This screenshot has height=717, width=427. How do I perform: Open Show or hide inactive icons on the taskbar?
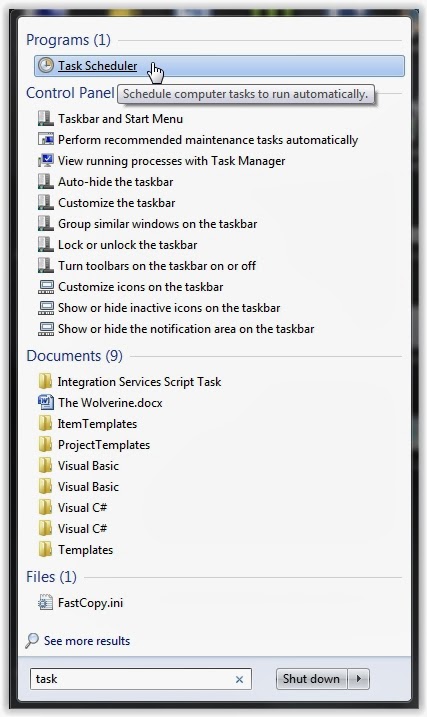point(169,308)
